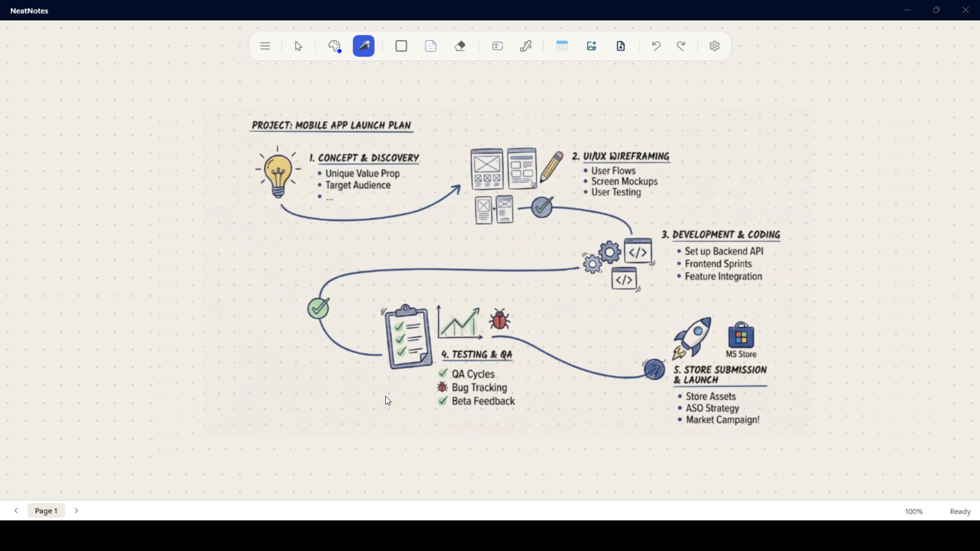Open the main hamburger menu

tap(265, 46)
